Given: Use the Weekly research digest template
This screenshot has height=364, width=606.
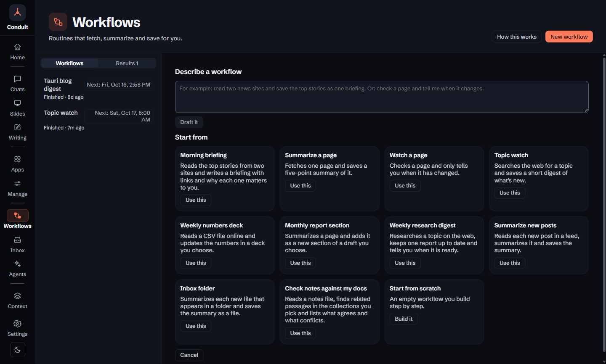Looking at the screenshot, I should pyautogui.click(x=405, y=263).
